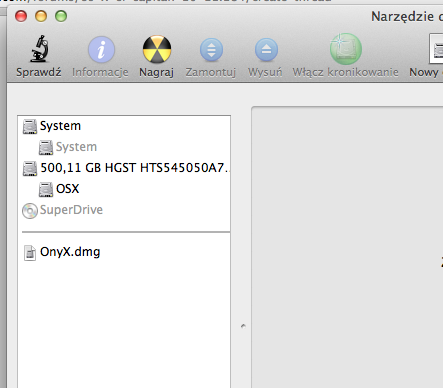
Task: Click the Sprawdź microscope icon
Action: point(39,49)
